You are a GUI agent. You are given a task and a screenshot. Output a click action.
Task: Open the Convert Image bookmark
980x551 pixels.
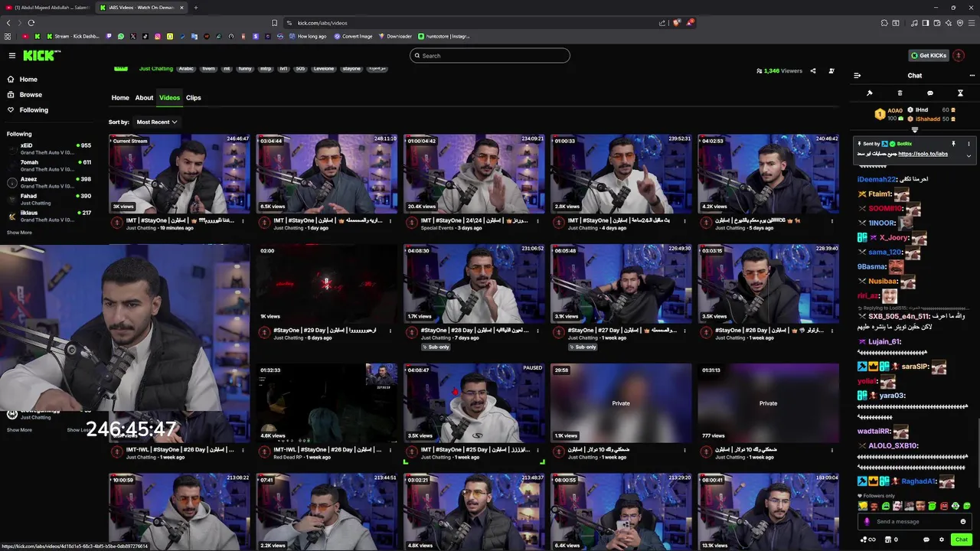click(352, 36)
